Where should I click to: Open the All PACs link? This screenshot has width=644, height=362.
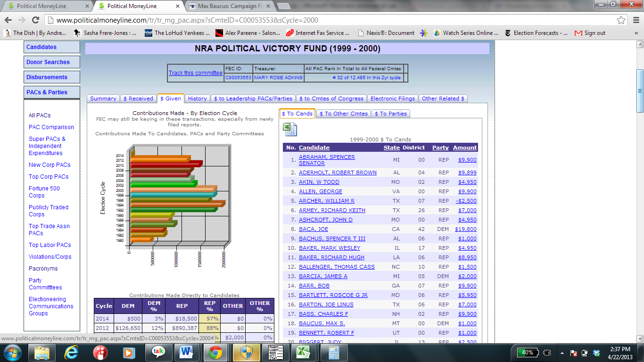coord(40,115)
